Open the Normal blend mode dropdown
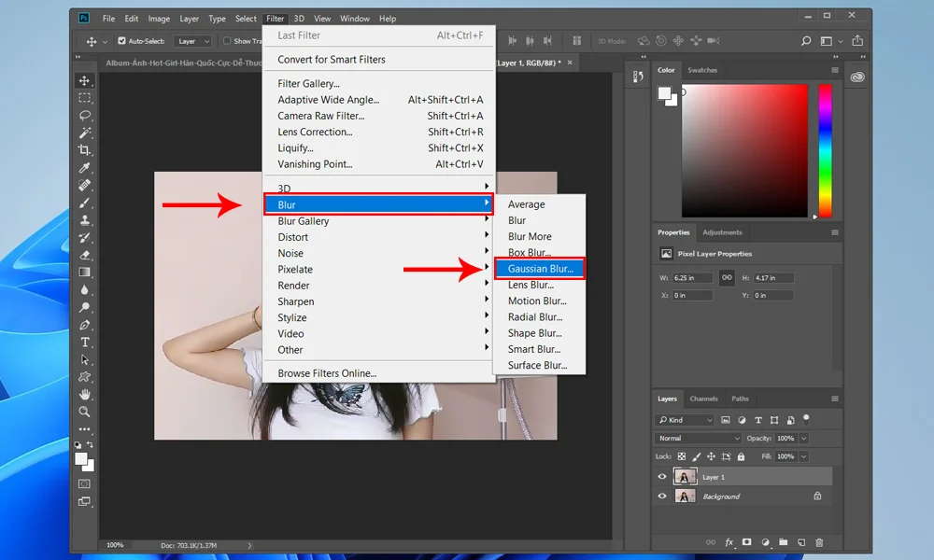 [699, 438]
